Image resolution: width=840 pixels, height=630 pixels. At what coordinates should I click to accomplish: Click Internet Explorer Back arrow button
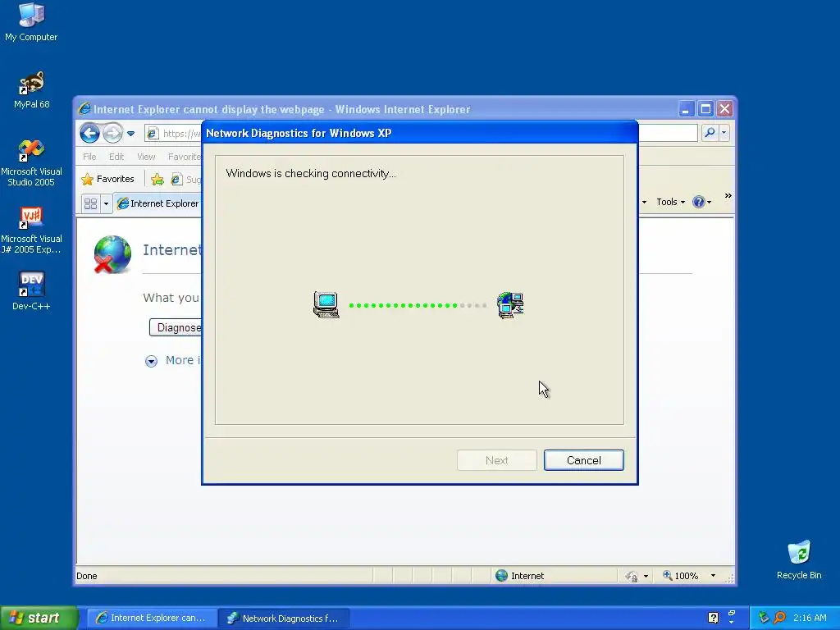(x=90, y=133)
